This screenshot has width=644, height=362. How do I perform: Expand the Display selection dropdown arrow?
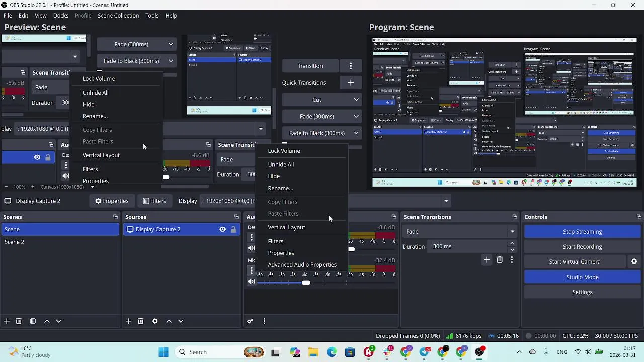click(x=446, y=201)
